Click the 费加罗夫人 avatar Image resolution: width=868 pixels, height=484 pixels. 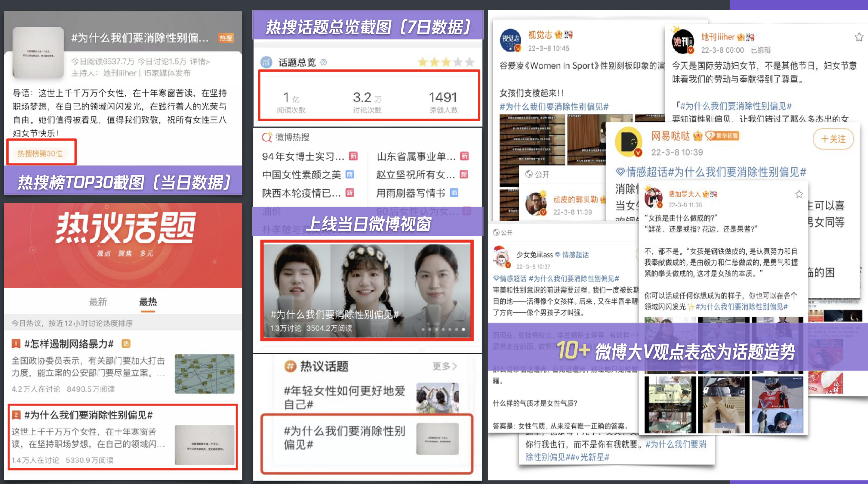654,198
